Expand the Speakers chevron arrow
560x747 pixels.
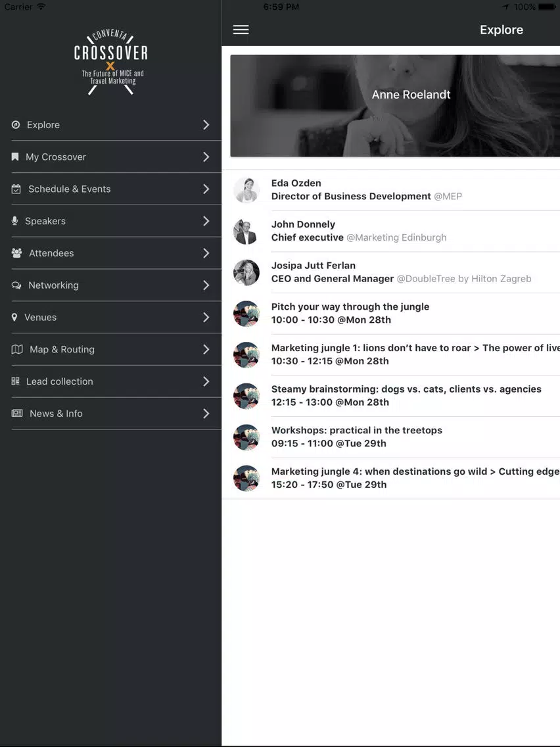pos(206,221)
